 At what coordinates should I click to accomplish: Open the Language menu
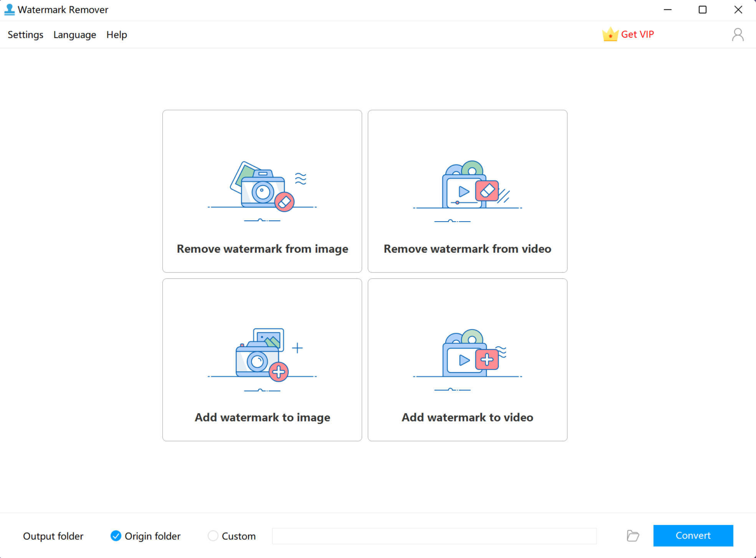click(x=74, y=34)
